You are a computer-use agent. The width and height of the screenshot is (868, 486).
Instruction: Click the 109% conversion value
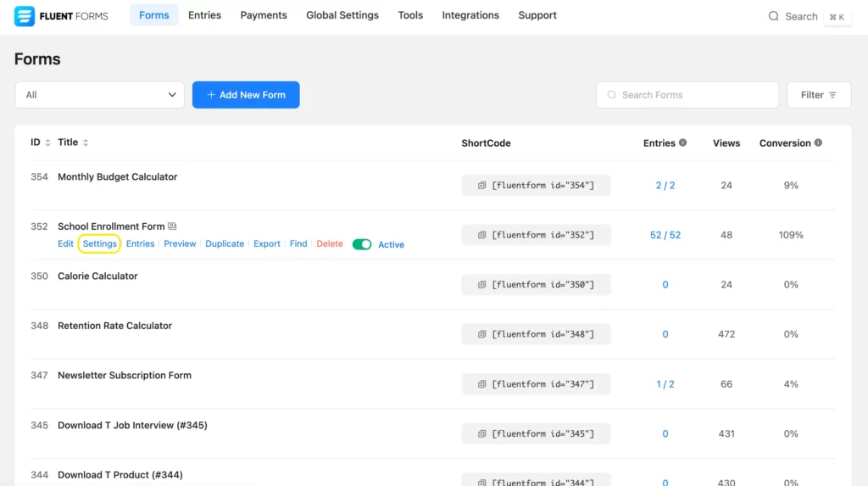[x=791, y=235]
